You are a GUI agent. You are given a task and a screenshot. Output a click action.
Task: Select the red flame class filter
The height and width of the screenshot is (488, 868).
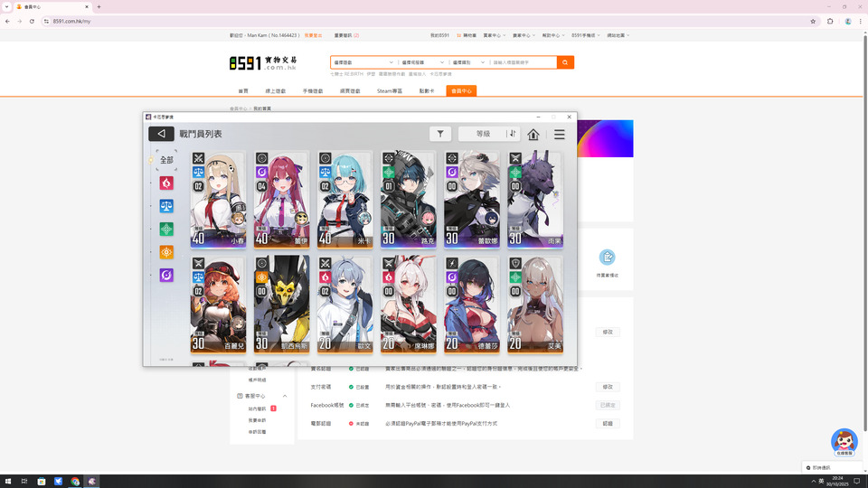tap(166, 183)
